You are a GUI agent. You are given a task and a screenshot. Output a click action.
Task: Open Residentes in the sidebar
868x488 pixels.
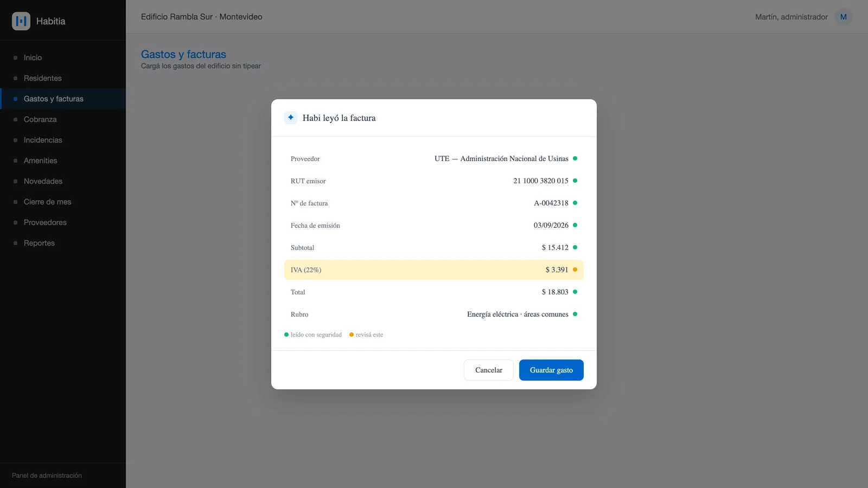click(63, 78)
